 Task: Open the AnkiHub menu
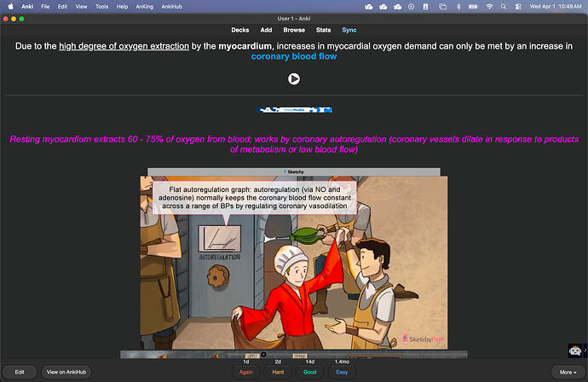pyautogui.click(x=171, y=6)
